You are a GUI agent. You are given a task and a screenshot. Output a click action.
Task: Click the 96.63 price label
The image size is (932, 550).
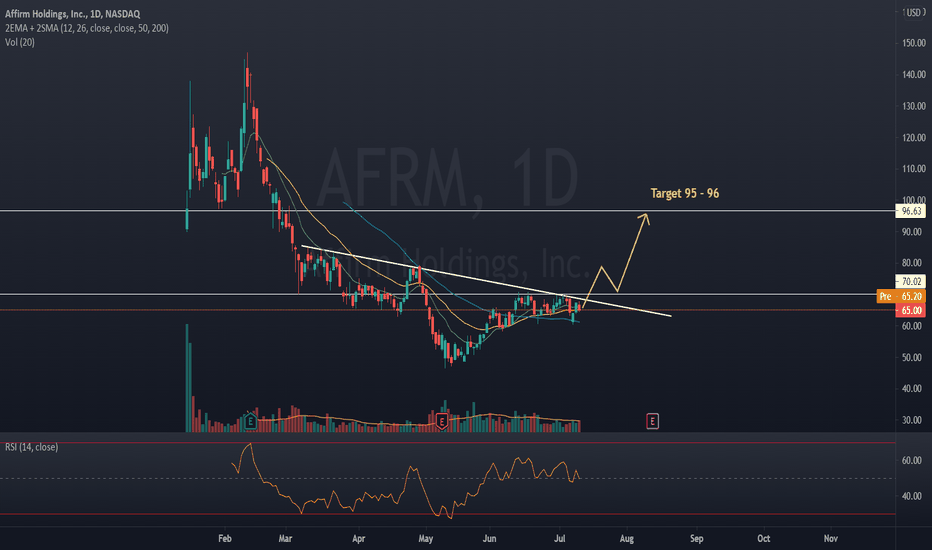[x=911, y=211]
